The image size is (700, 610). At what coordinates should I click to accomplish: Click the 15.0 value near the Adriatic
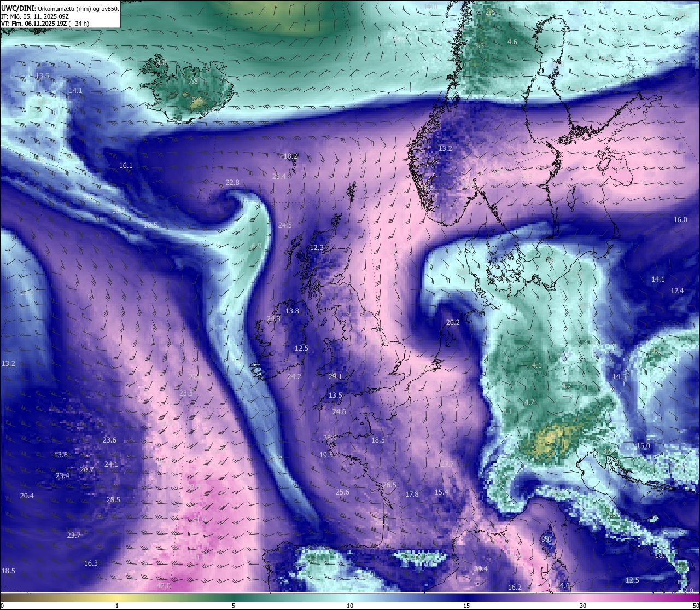(643, 445)
